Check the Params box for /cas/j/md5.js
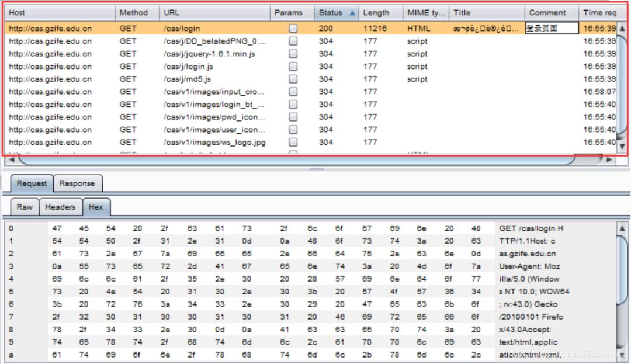Viewport: 631px width, 364px height. pos(293,79)
